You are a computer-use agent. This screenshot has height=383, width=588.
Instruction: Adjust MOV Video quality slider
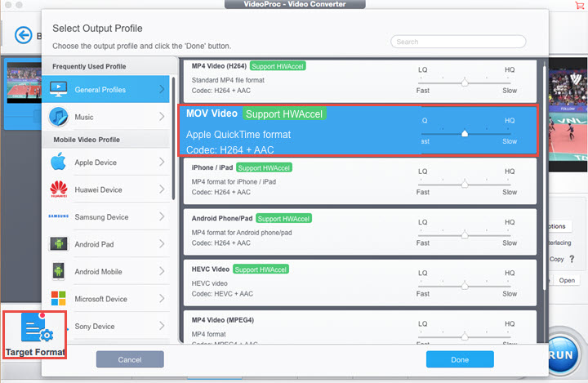coord(465,133)
